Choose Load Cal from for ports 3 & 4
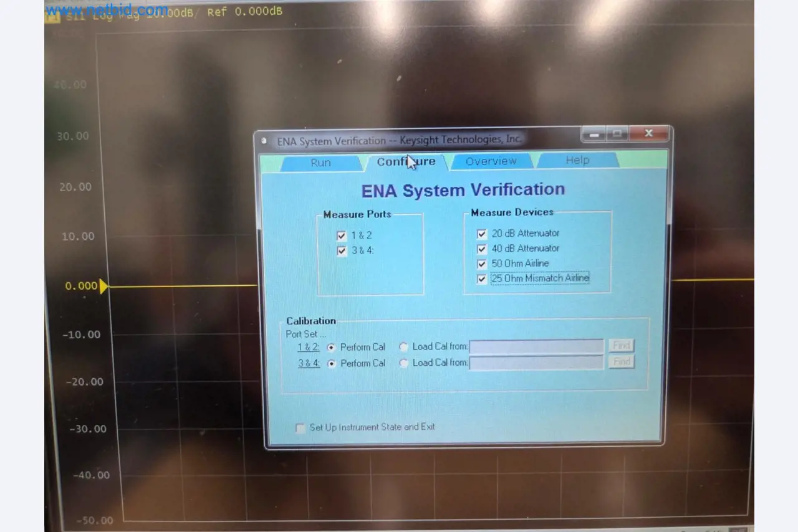Screen dimensions: 798x532 point(403,363)
